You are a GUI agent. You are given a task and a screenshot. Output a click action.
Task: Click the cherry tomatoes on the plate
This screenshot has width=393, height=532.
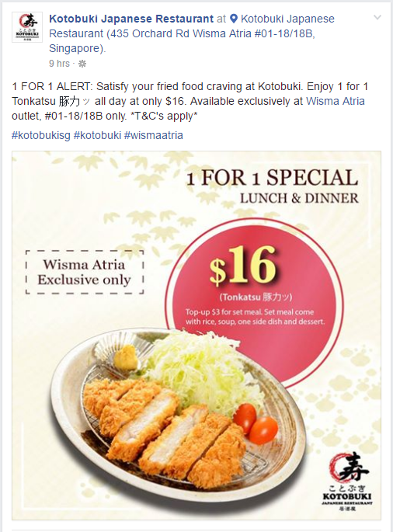(x=256, y=424)
